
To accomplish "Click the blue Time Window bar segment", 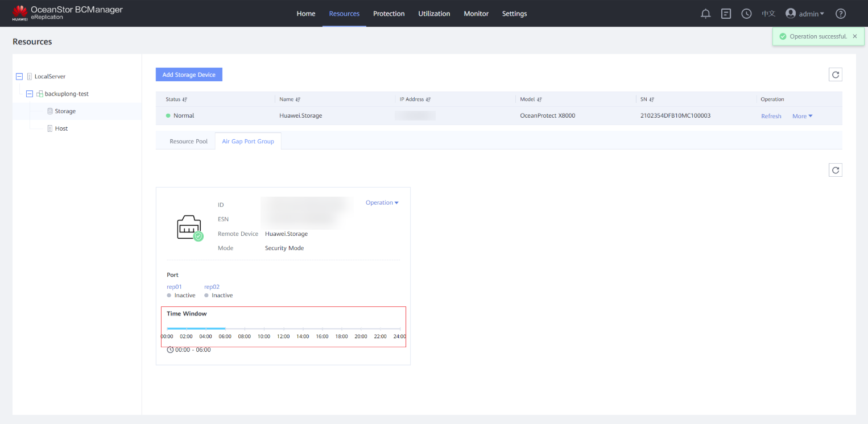I will point(196,329).
